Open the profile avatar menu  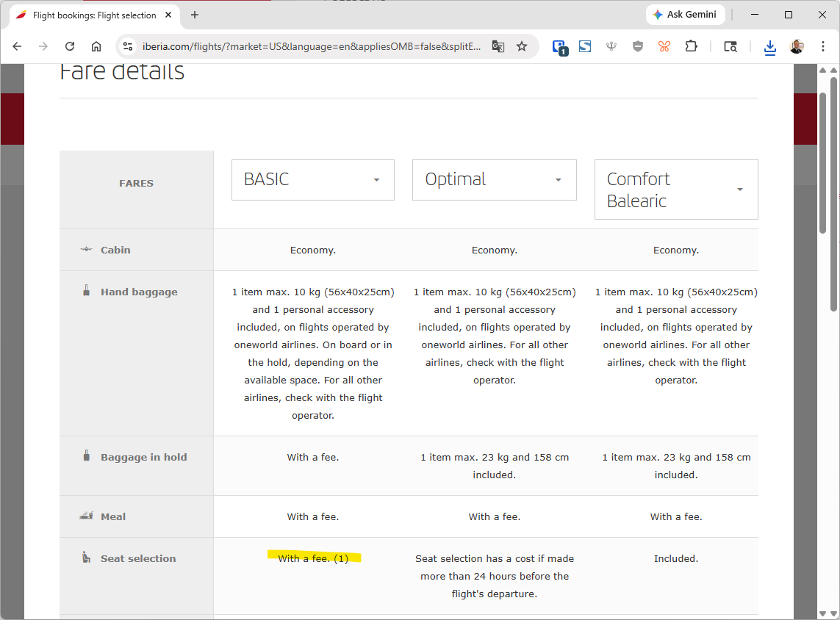(x=797, y=46)
